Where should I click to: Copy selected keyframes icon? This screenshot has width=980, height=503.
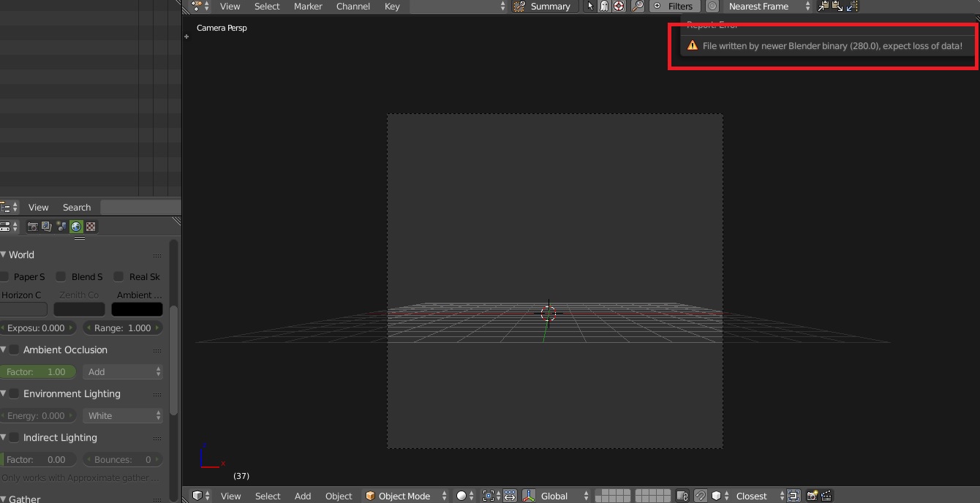coord(823,6)
